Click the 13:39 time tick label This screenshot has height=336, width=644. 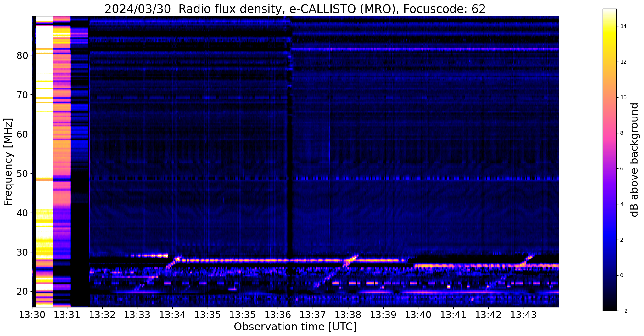[x=383, y=315]
